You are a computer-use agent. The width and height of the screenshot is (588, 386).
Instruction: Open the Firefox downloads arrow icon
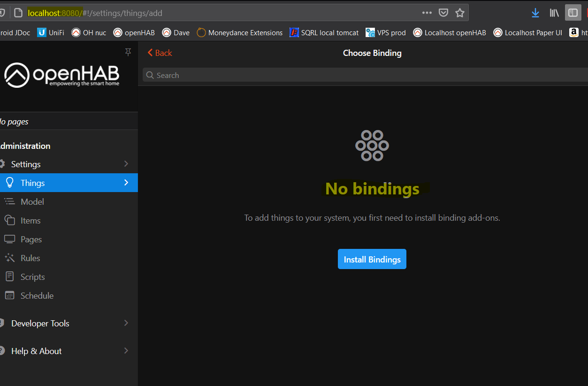535,13
